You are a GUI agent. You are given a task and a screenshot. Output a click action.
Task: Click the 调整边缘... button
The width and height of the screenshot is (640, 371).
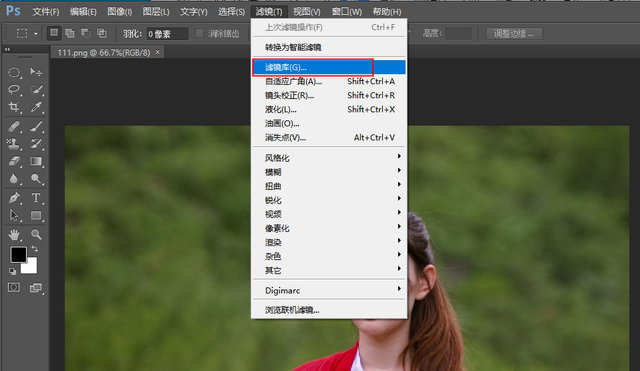tap(514, 33)
